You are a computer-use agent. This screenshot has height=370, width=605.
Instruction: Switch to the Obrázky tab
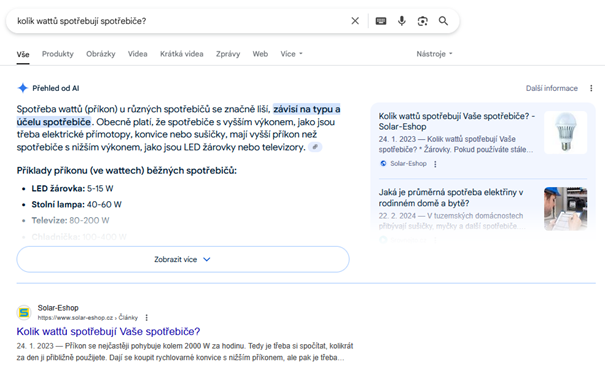(101, 54)
